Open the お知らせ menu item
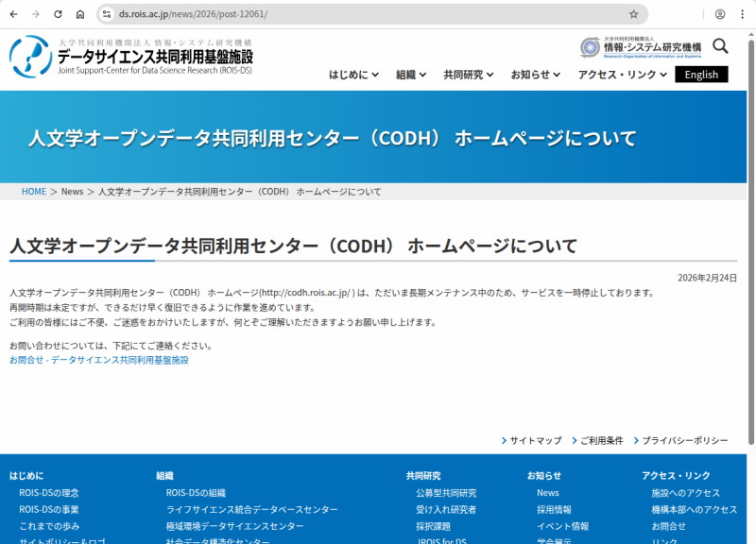The image size is (756, 544). 531,74
